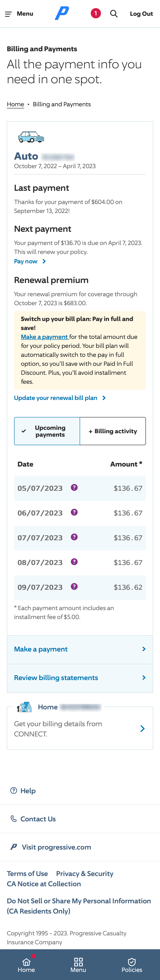Screen dimensions: 160x980
Task: Select the Upcoming payments tab
Action: click(47, 431)
